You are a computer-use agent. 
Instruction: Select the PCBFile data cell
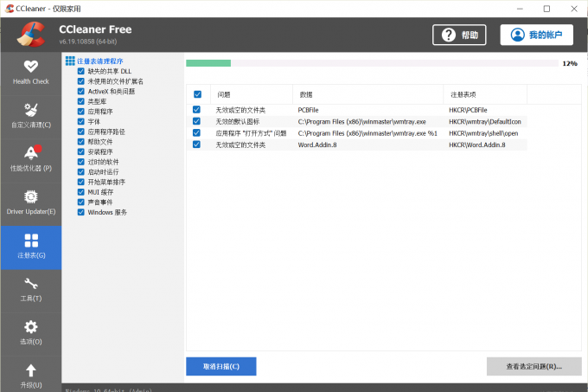pyautogui.click(x=308, y=110)
